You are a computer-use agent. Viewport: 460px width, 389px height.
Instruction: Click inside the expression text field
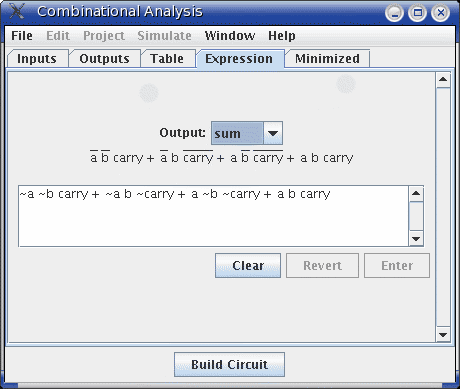click(x=213, y=216)
